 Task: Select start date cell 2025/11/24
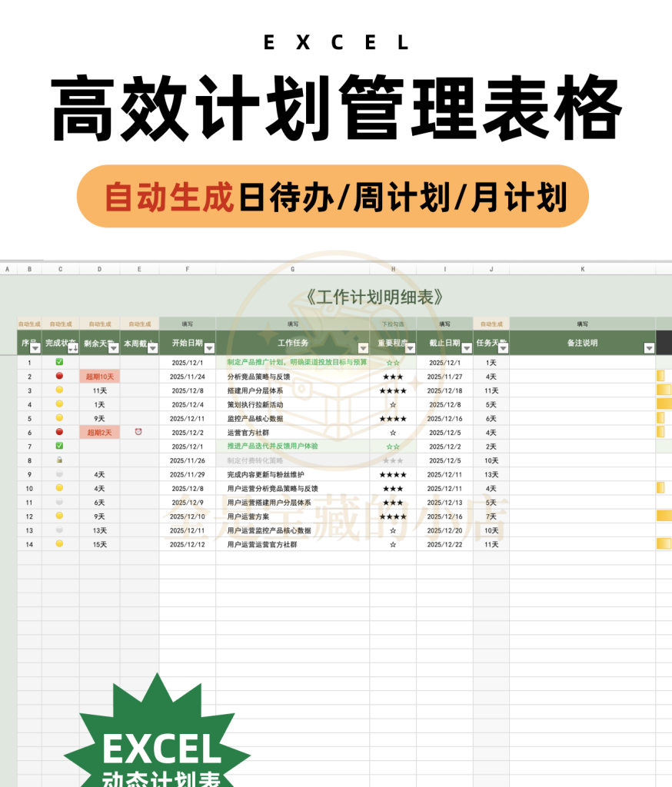(x=188, y=377)
